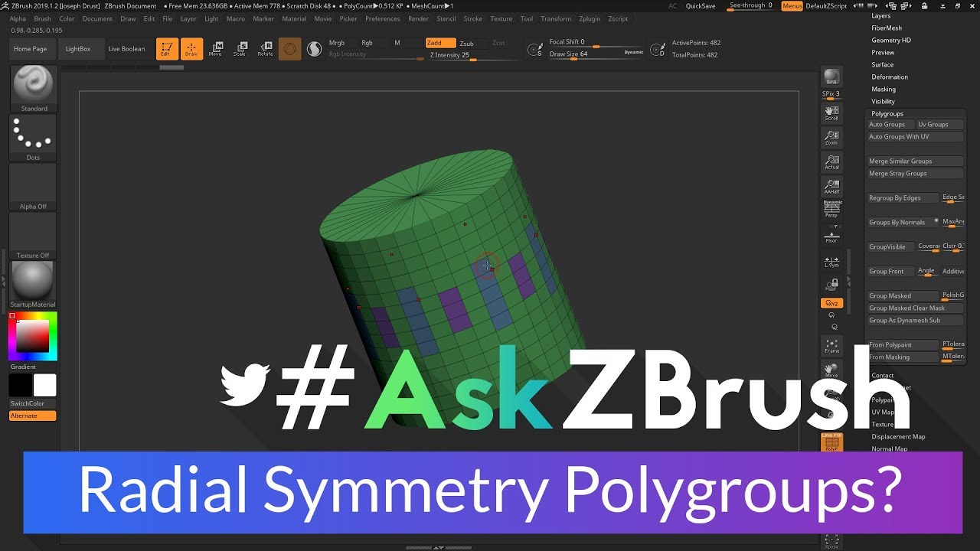Toggle Zadd mode
980x551 pixels.
pos(441,43)
